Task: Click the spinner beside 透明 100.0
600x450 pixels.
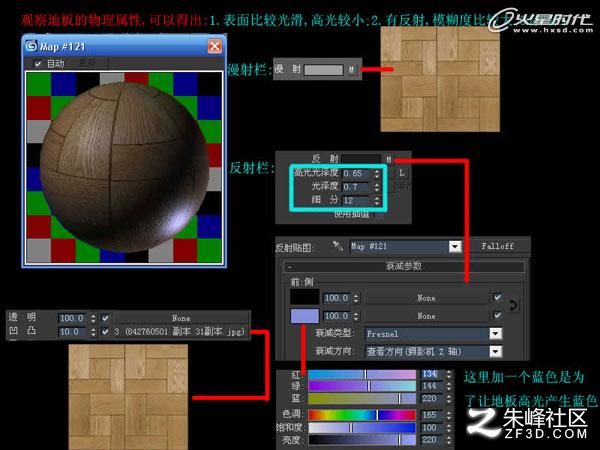Action: click(93, 318)
